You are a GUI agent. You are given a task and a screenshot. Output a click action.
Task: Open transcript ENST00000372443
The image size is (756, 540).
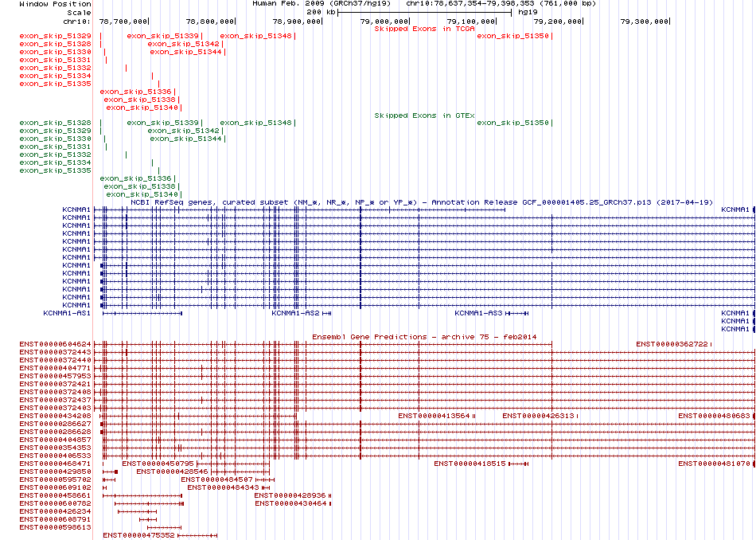pyautogui.click(x=55, y=352)
